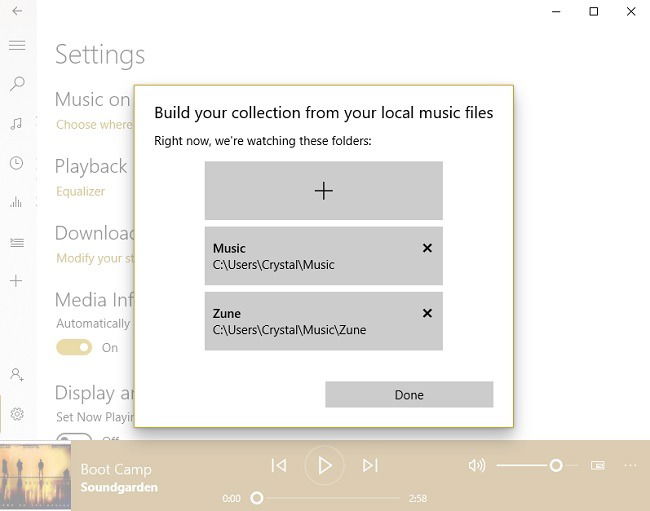The width and height of the screenshot is (650, 511).
Task: Add a folder with the plus tile
Action: [x=323, y=191]
